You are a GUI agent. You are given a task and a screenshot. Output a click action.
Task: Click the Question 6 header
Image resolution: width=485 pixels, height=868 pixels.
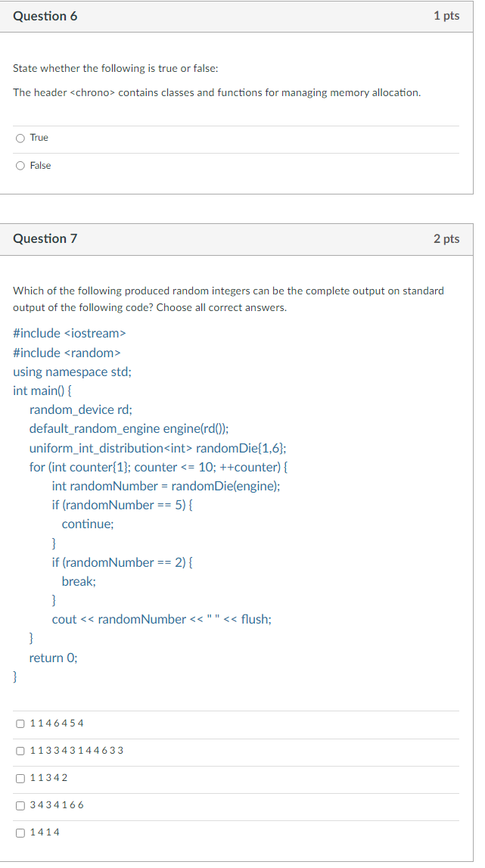(x=45, y=15)
